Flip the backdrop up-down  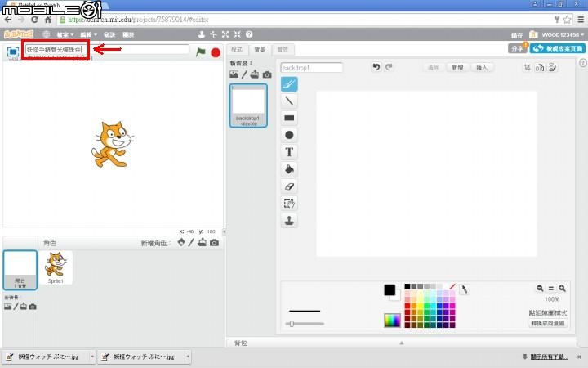[x=552, y=68]
